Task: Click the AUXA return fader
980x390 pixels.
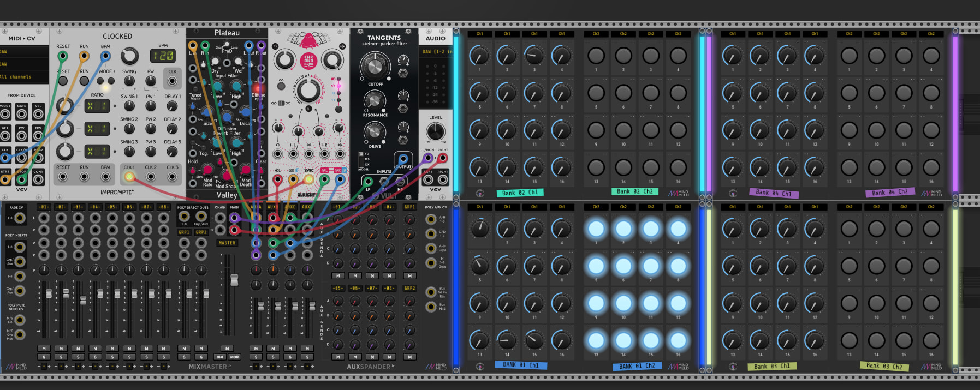Action: tap(260, 307)
